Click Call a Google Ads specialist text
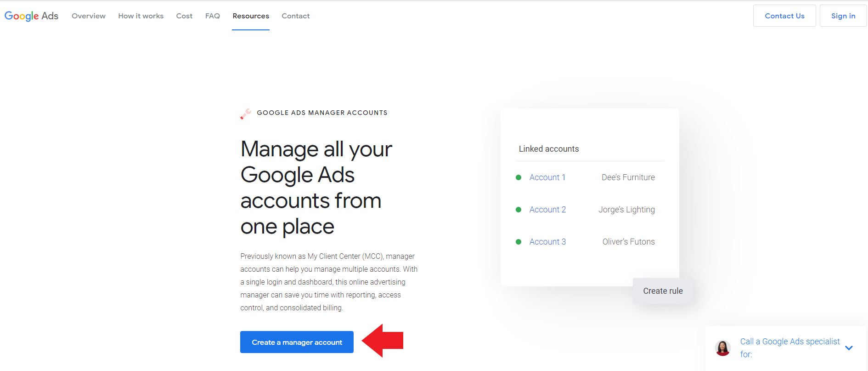Viewport: 868px width, 371px height. (790, 348)
